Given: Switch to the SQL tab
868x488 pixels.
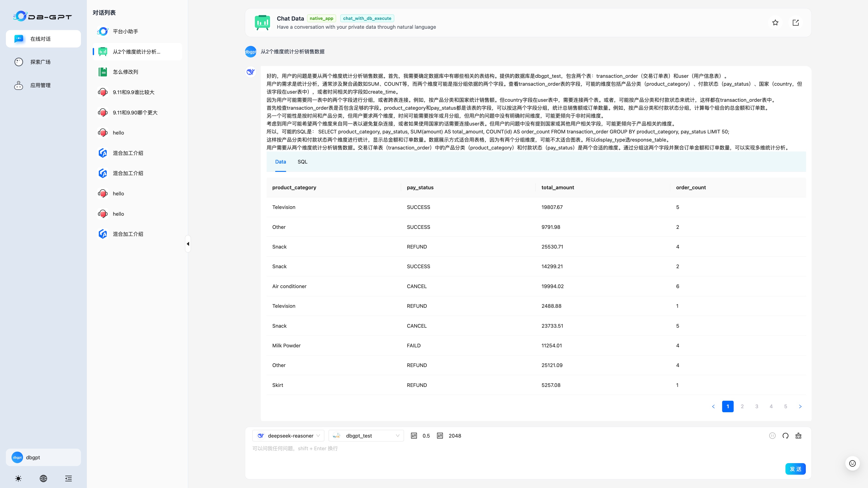Looking at the screenshot, I should click(x=302, y=162).
